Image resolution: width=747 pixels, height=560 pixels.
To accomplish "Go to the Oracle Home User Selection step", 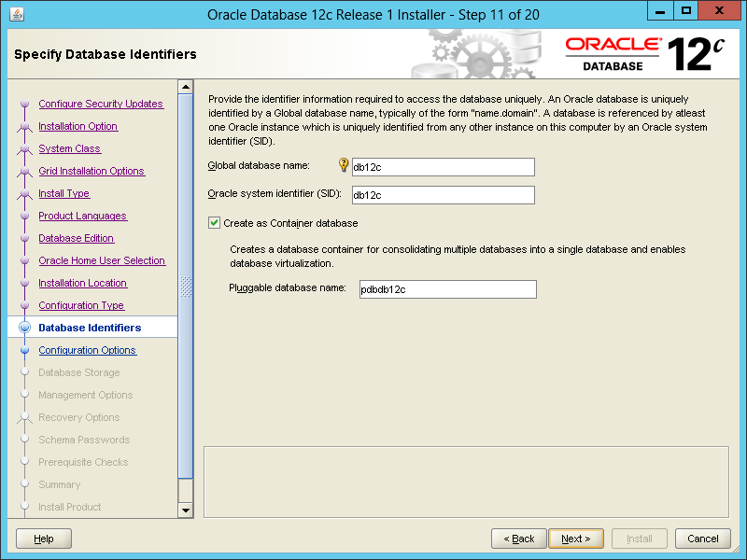I will pos(102,260).
